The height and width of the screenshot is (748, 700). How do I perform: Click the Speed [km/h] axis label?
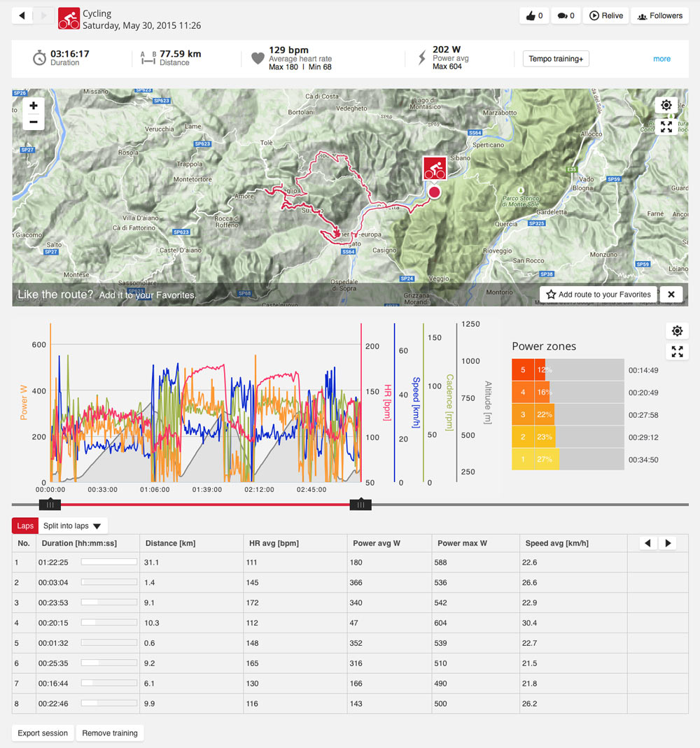416,402
